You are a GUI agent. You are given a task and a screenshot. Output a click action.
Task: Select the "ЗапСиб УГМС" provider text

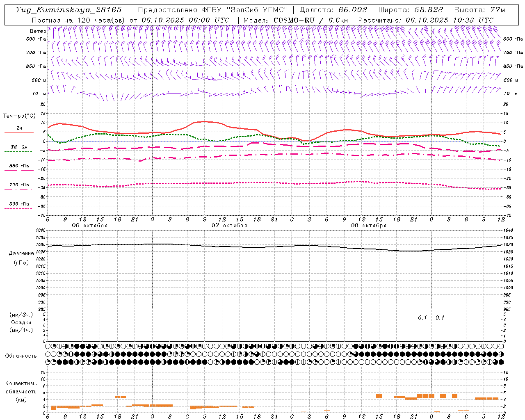[x=258, y=10]
